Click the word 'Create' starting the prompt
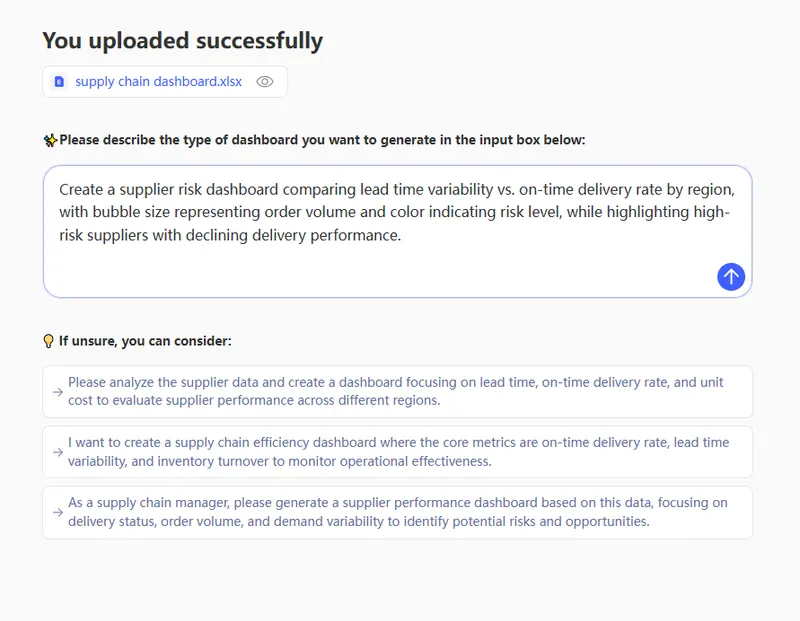Viewport: 800px width, 621px height. point(82,189)
